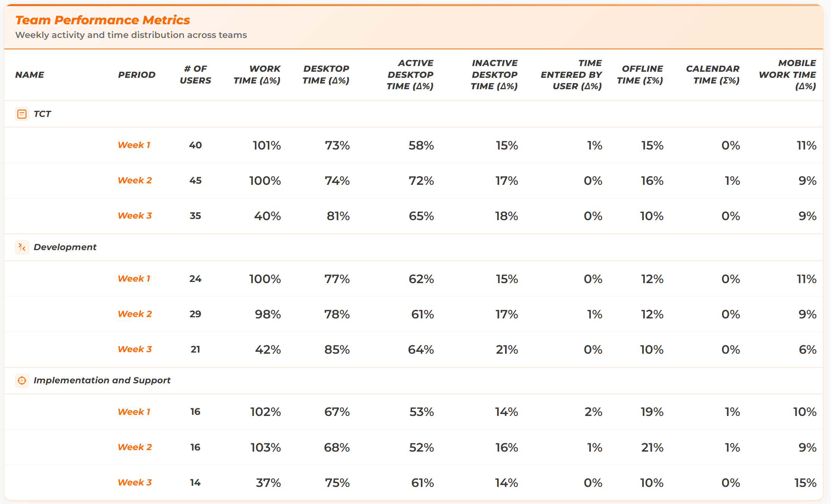
Task: Sort by the Work Time column header
Action: pos(257,74)
